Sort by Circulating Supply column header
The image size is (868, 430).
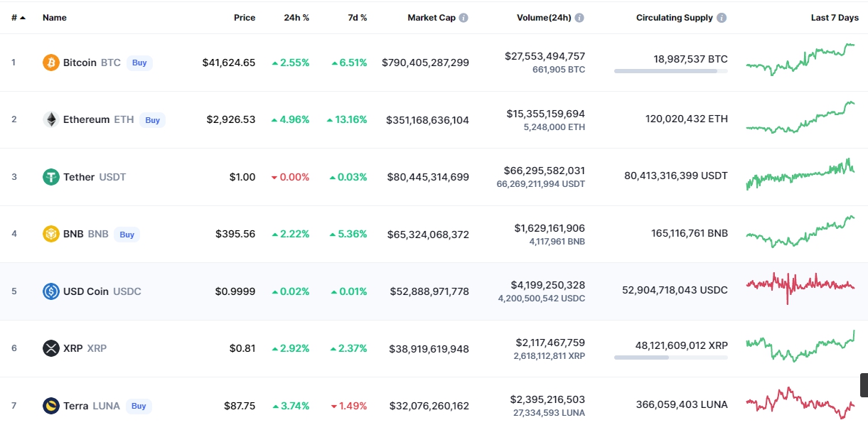click(x=675, y=18)
